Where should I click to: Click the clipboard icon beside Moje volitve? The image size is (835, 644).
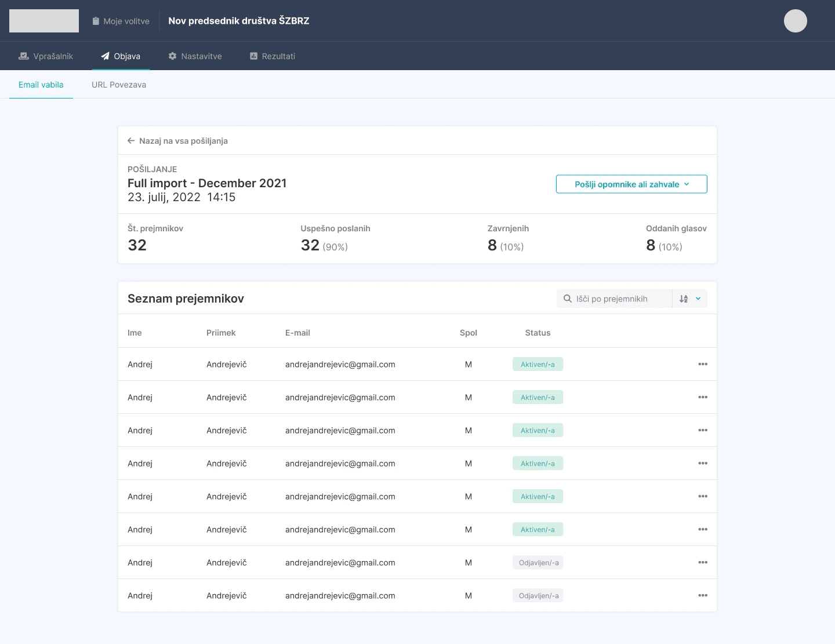point(95,20)
